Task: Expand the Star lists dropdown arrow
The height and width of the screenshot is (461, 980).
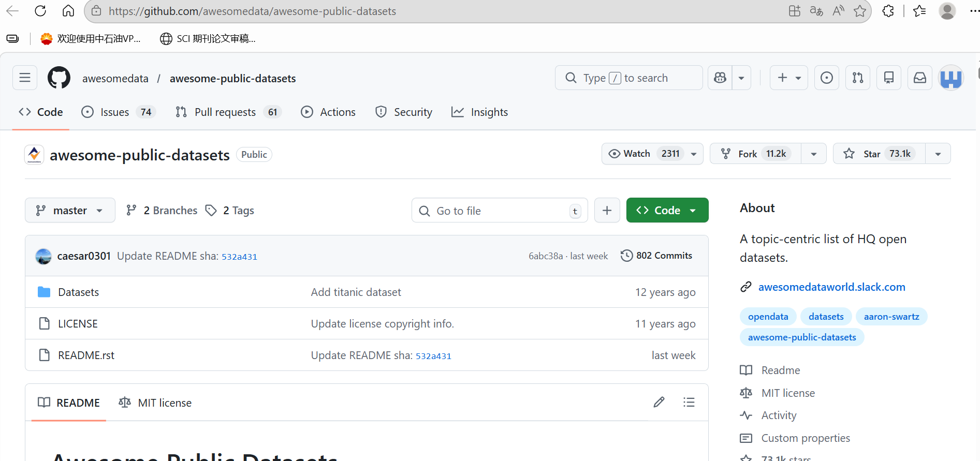Action: click(x=938, y=154)
